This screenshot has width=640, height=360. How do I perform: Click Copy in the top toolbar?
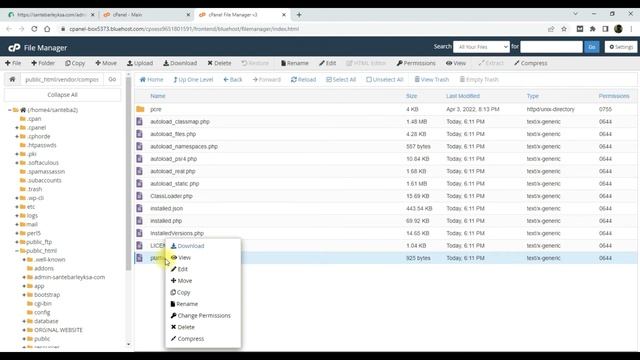pyautogui.click(x=75, y=63)
